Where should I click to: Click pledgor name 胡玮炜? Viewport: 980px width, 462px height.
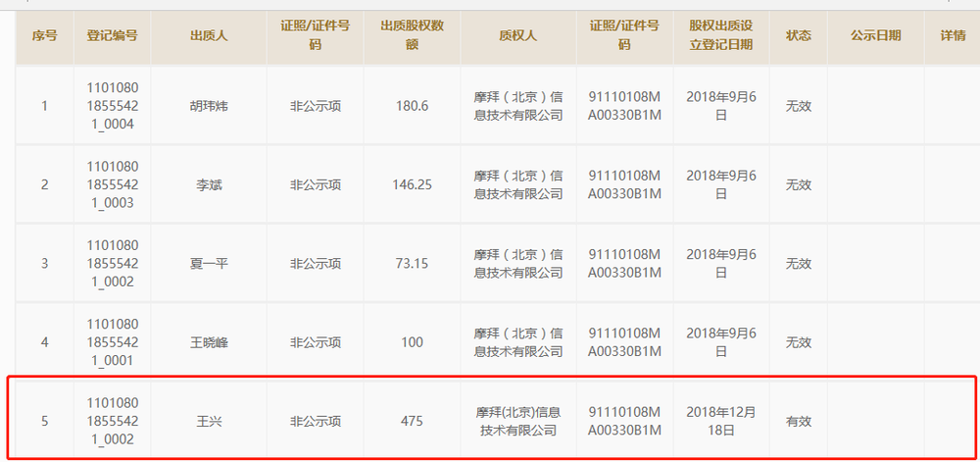pos(209,106)
